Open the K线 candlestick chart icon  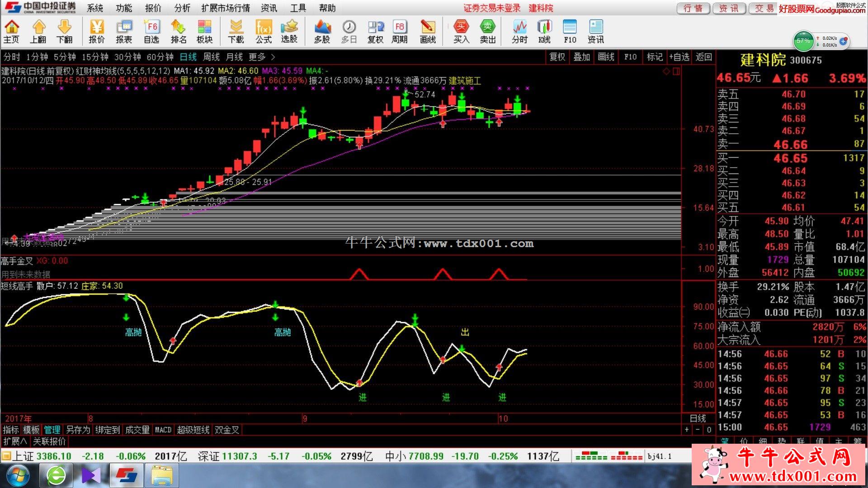[545, 32]
